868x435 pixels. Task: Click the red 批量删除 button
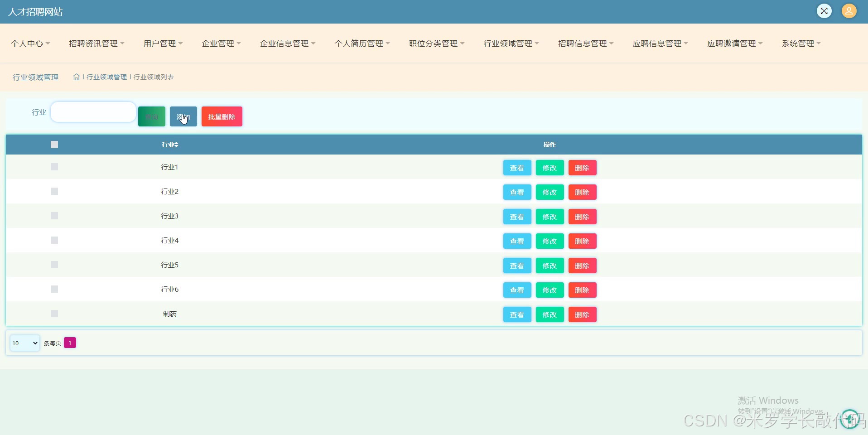[x=222, y=116]
